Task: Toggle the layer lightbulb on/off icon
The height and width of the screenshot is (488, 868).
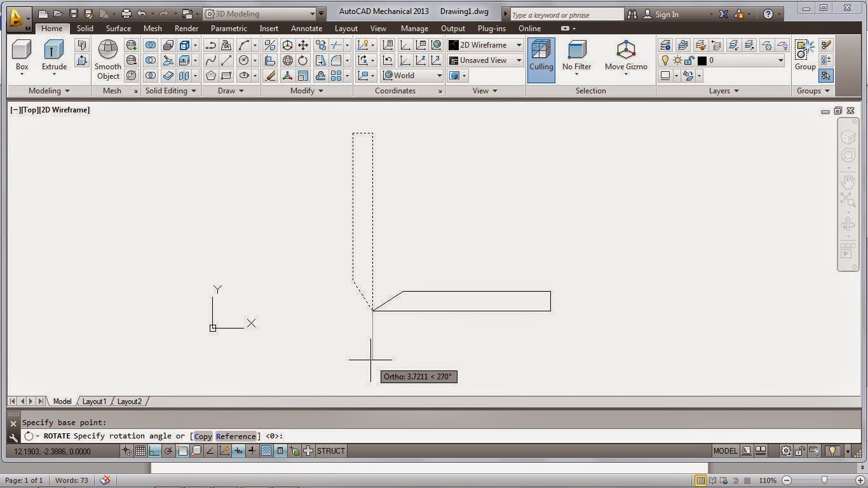Action: [x=665, y=60]
